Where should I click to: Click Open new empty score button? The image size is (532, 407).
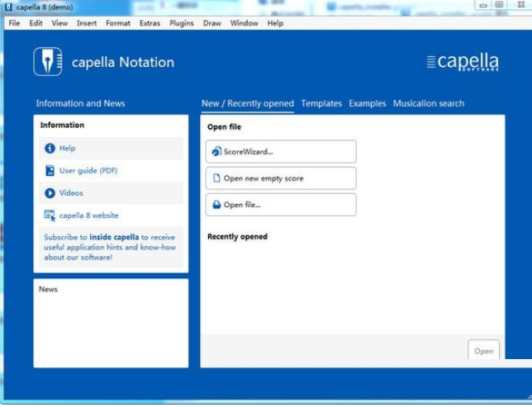point(281,178)
